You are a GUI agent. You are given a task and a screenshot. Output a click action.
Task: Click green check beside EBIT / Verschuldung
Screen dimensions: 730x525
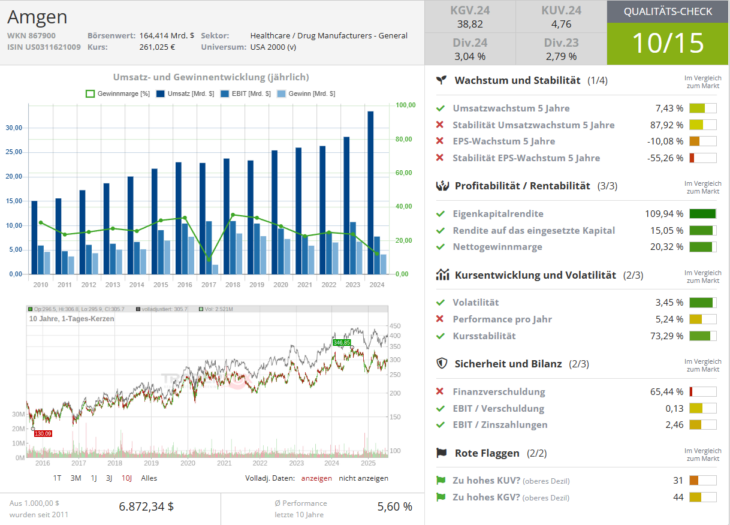(x=440, y=408)
